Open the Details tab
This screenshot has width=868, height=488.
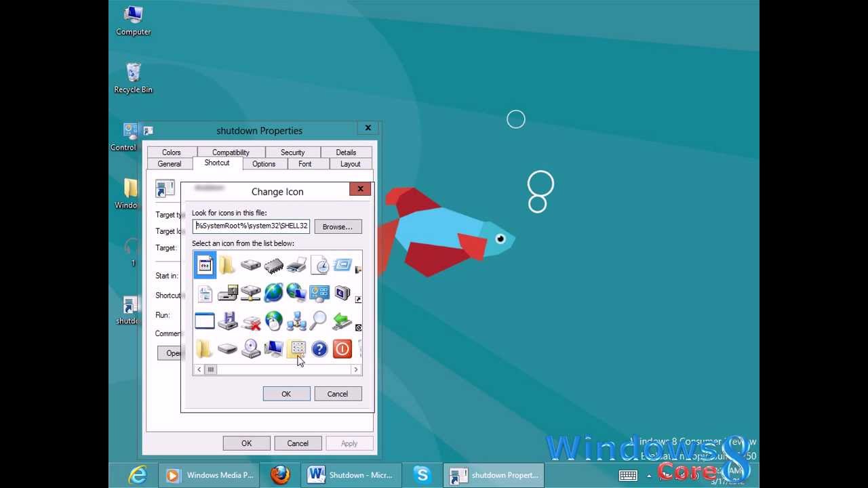346,152
